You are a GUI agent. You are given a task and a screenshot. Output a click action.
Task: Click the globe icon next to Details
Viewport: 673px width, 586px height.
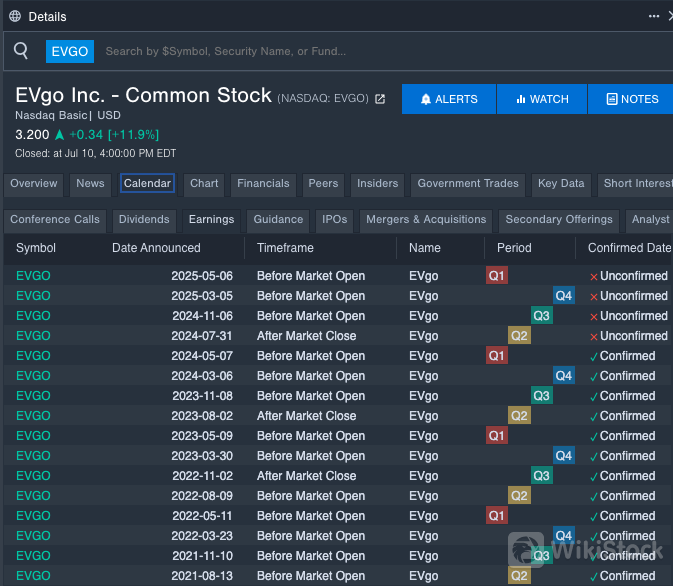pyautogui.click(x=14, y=16)
